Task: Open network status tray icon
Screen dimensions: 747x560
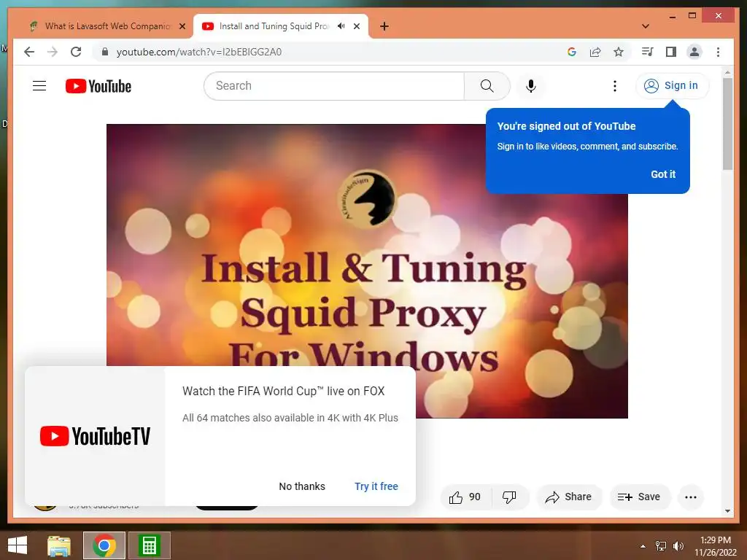Action: point(661,546)
